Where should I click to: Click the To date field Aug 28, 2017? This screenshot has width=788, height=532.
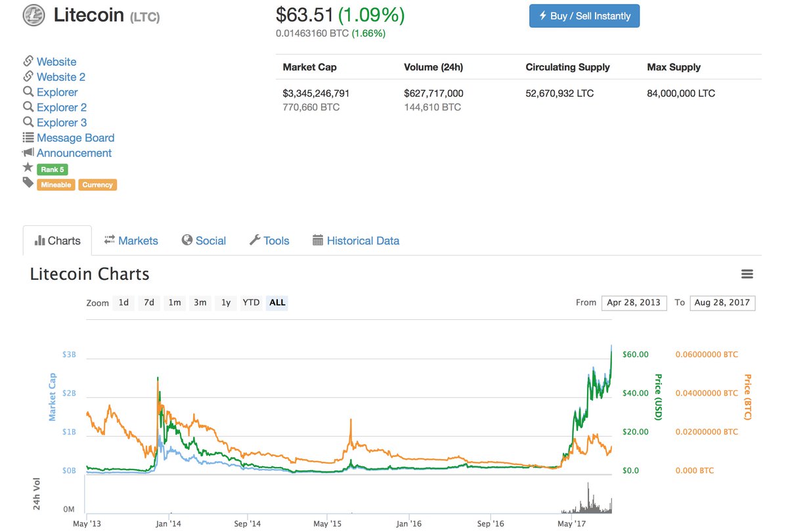click(x=722, y=303)
